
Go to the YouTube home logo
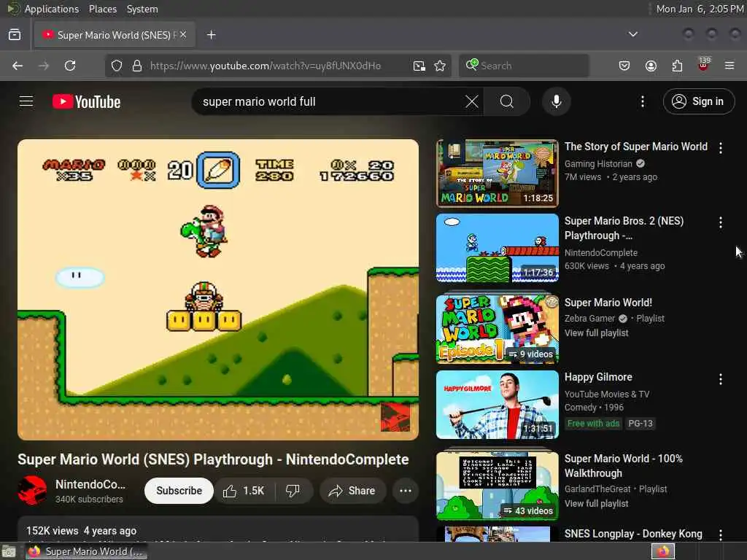click(x=87, y=101)
